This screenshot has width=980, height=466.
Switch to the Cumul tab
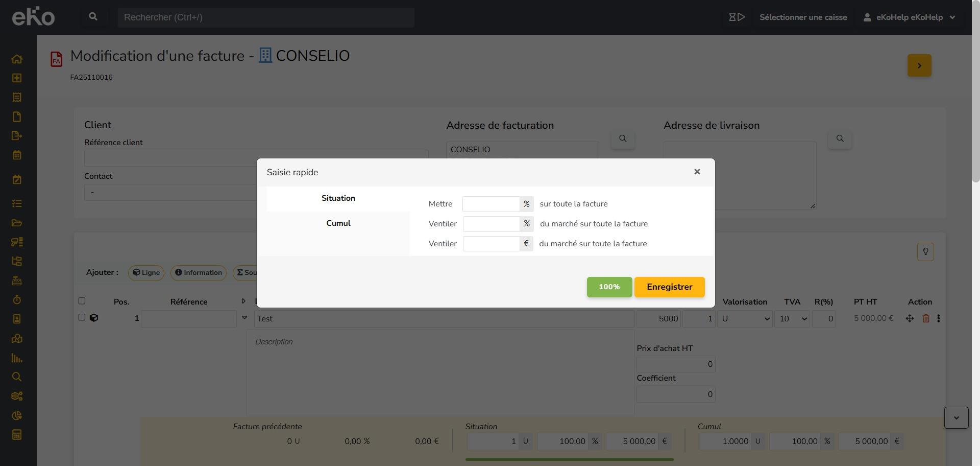[338, 224]
